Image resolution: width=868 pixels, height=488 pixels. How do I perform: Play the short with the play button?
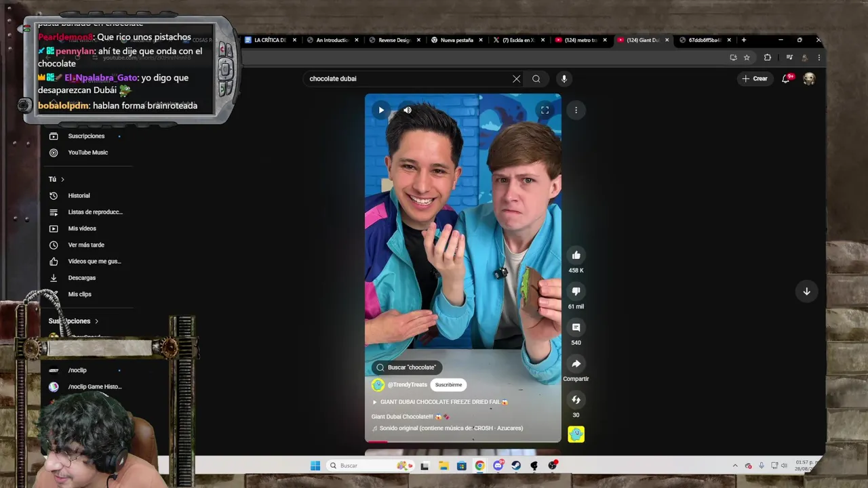[x=381, y=110]
